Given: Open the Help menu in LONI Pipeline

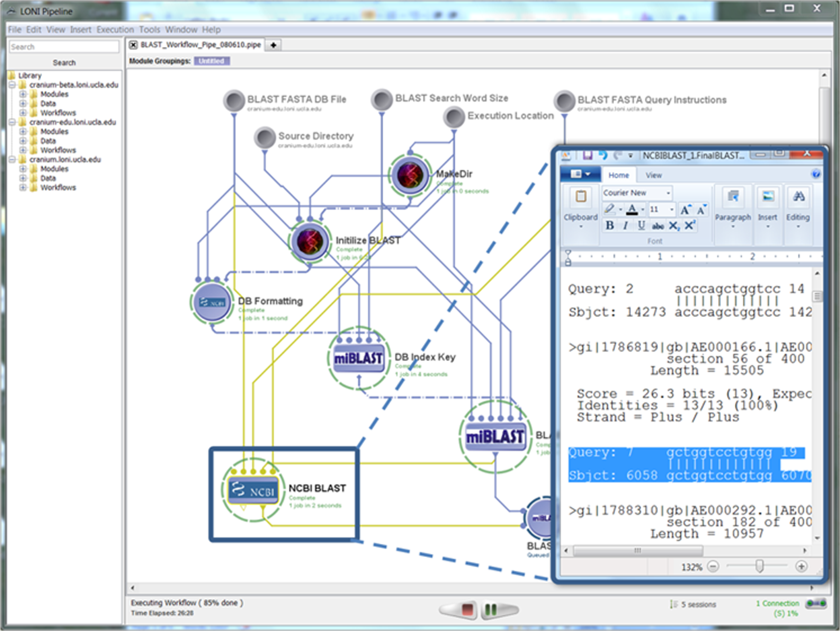Looking at the screenshot, I should (x=211, y=30).
